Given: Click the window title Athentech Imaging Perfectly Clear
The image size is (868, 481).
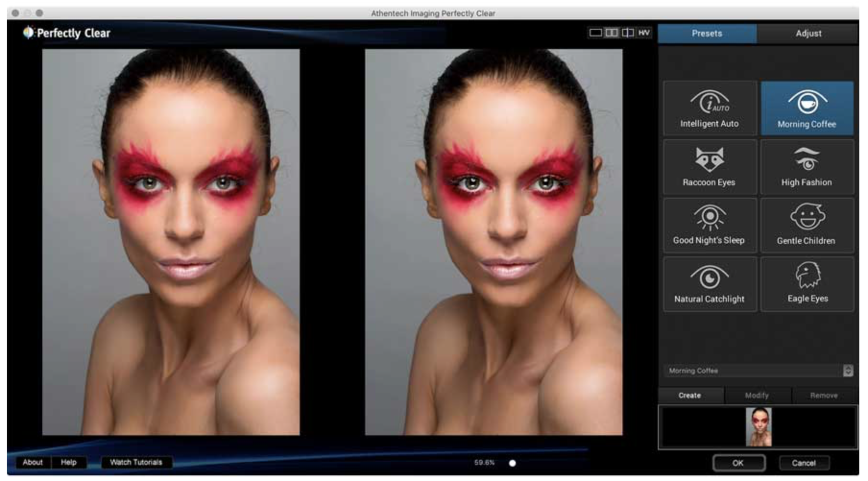Looking at the screenshot, I should [x=433, y=13].
